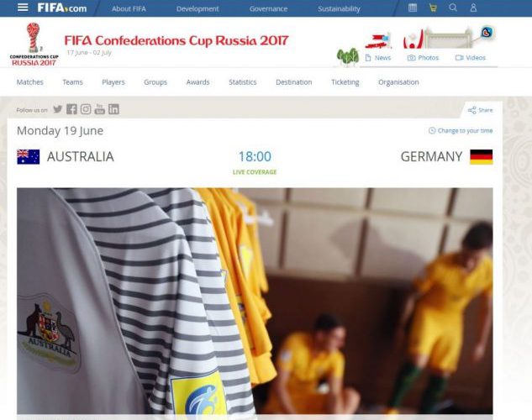
Task: Click the Share button
Action: 480,110
